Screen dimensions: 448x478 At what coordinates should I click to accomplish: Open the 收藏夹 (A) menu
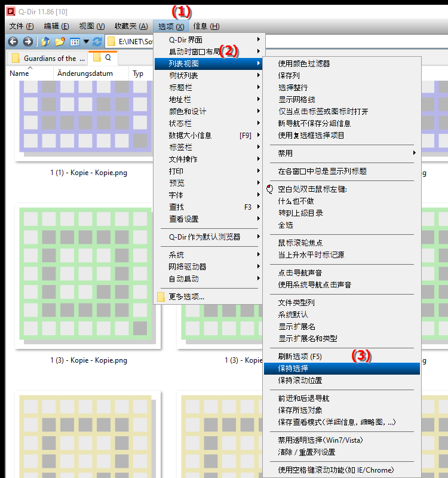point(131,26)
